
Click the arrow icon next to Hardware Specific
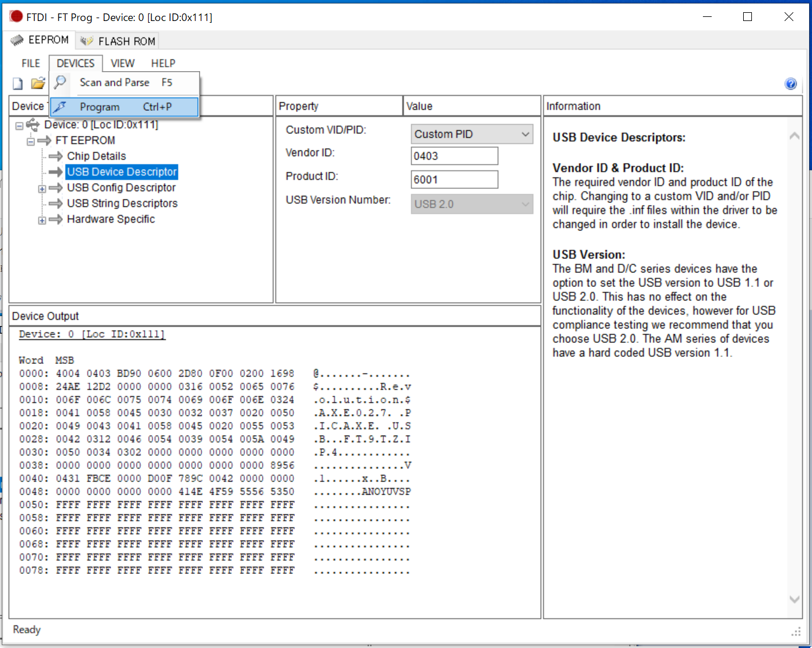(56, 219)
